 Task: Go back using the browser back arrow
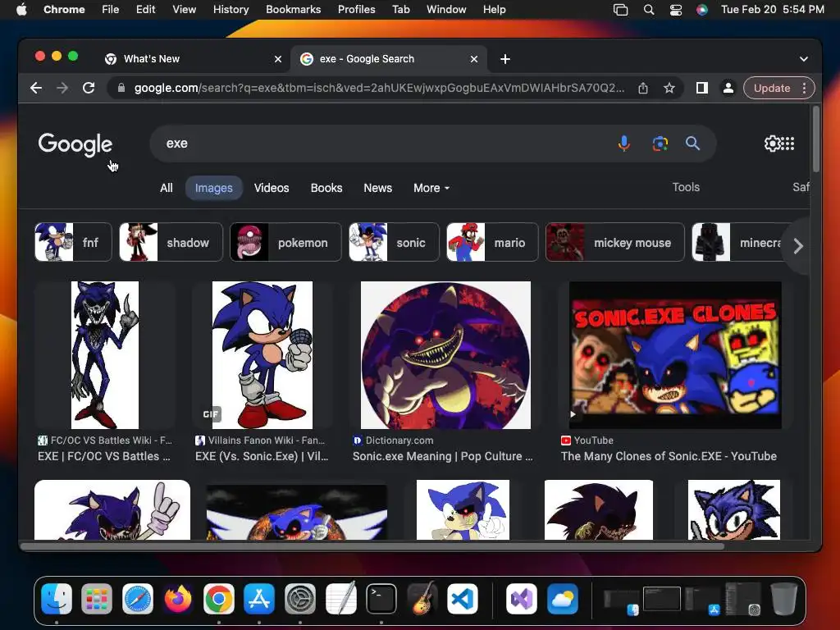[36, 88]
